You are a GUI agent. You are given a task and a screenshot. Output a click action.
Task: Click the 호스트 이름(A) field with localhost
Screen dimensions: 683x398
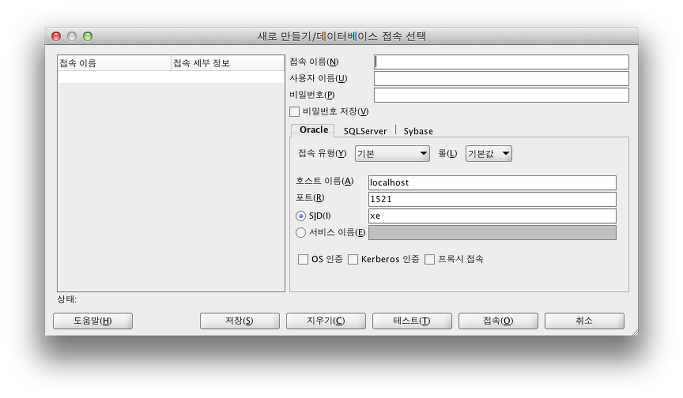tap(492, 182)
